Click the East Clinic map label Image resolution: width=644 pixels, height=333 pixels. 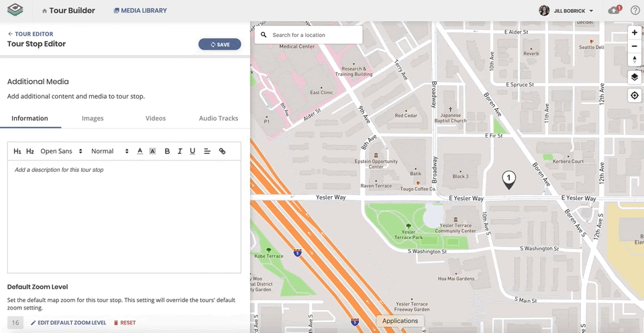(x=321, y=93)
